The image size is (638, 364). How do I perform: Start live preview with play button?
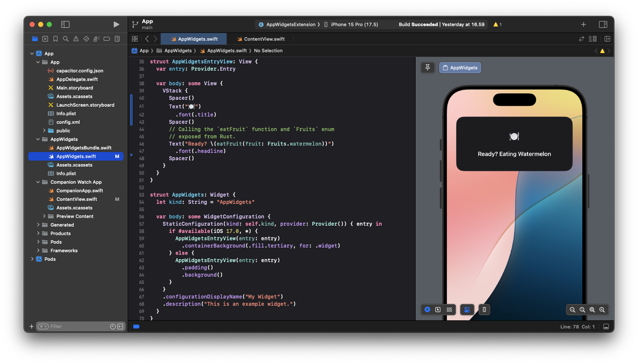(x=427, y=310)
